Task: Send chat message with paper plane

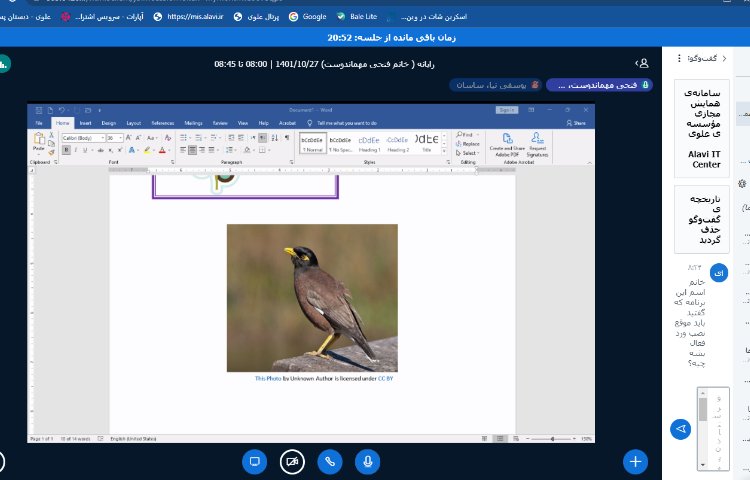Action: (680, 428)
